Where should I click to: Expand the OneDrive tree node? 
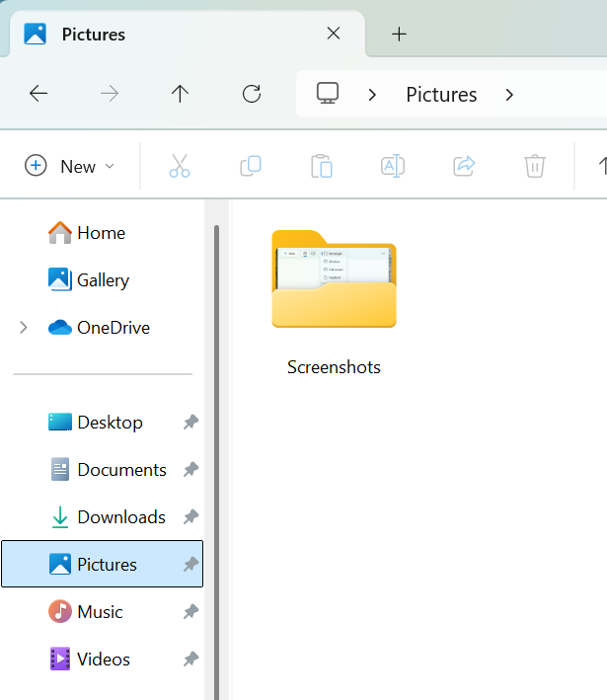point(24,328)
